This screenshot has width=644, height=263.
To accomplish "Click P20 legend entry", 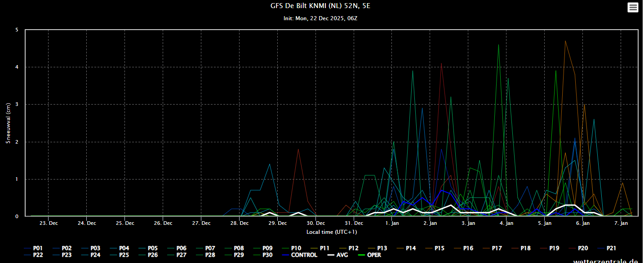I will coord(579,248).
